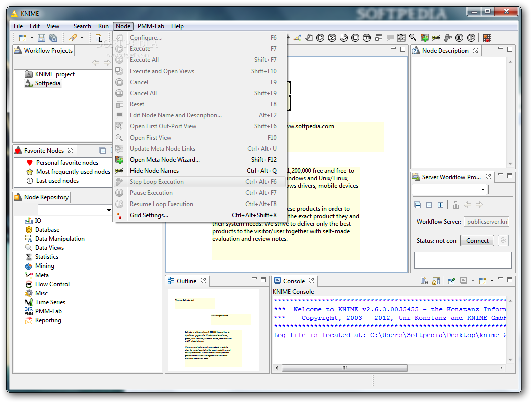Click the Execute and Open Views toolbar icon
532x403 pixels.
344,38
